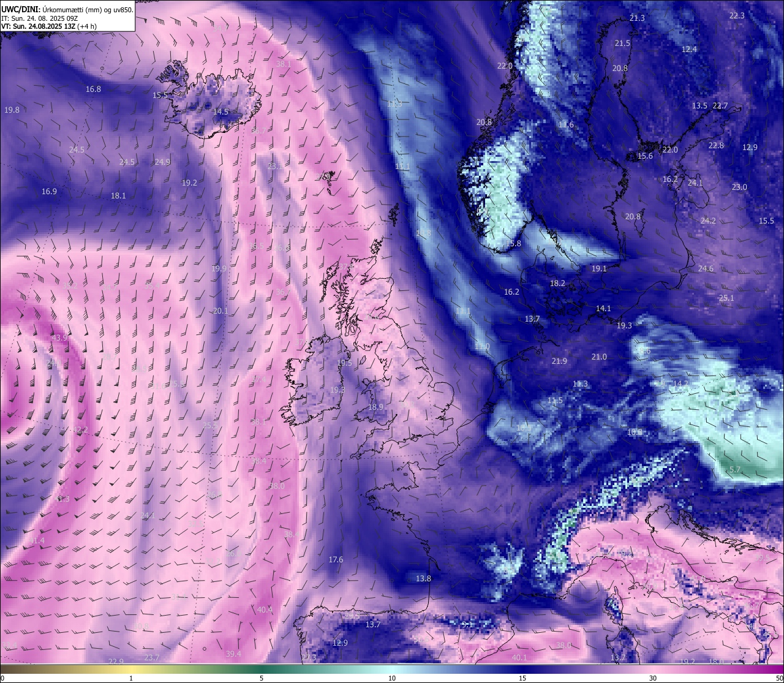The width and height of the screenshot is (784, 683).
Task: Pick the 18.1 value on the map
Action: [x=118, y=195]
